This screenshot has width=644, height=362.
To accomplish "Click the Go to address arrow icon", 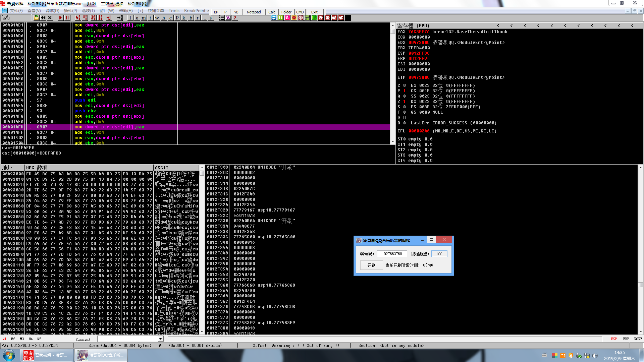I will (x=119, y=18).
